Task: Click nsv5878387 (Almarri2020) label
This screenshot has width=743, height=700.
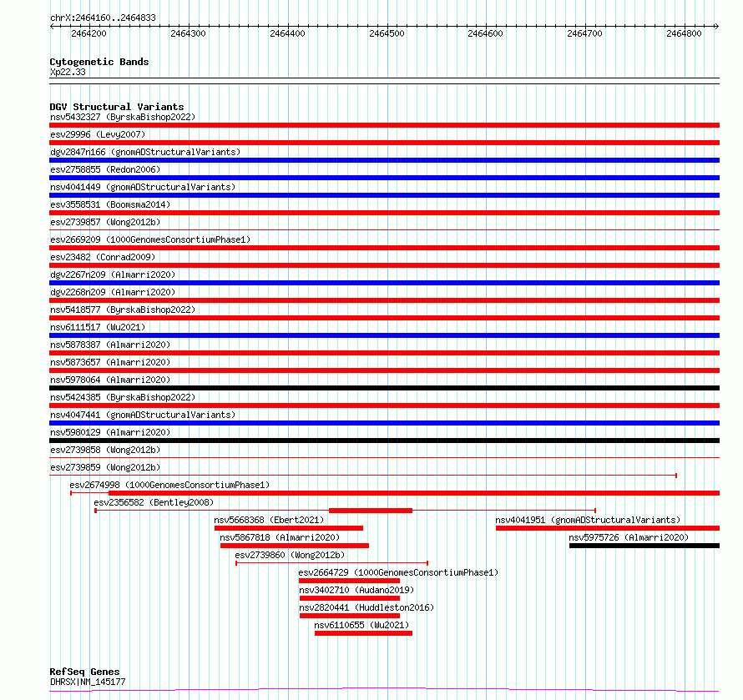Action: click(110, 345)
